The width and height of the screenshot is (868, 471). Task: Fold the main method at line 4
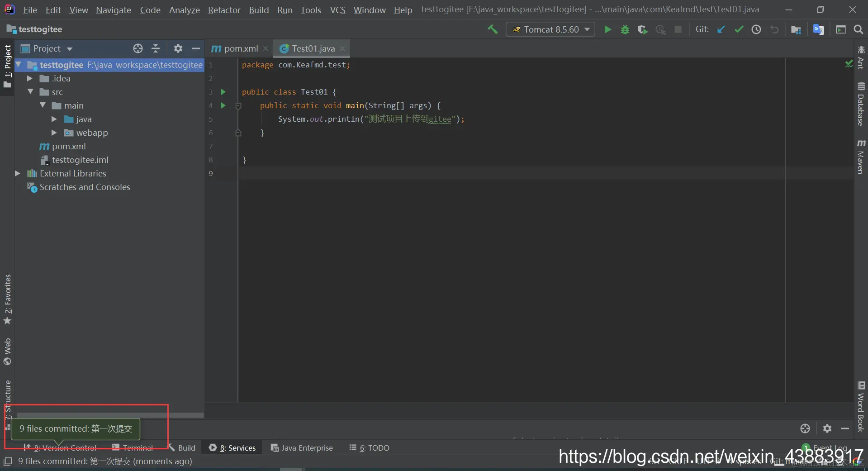coord(238,105)
